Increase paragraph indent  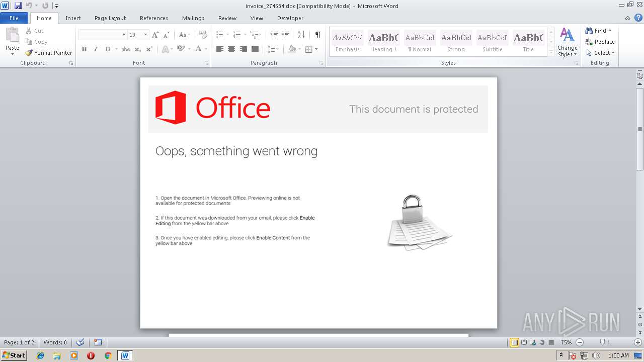286,35
